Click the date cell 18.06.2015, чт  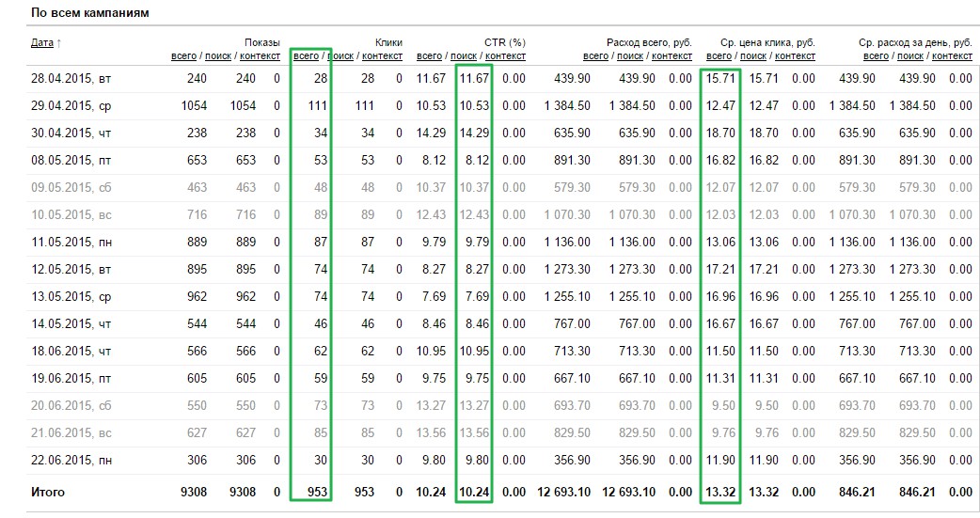(x=71, y=352)
